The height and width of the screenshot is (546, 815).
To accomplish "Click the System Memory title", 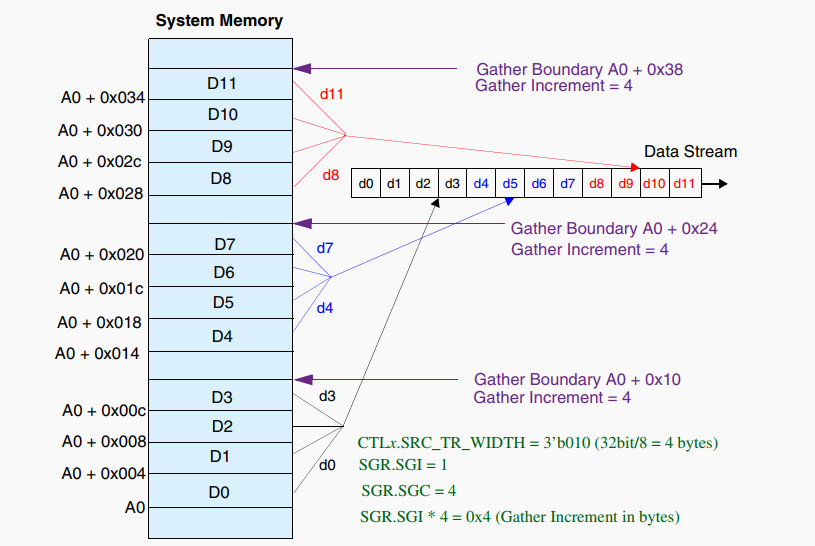I will [x=219, y=20].
